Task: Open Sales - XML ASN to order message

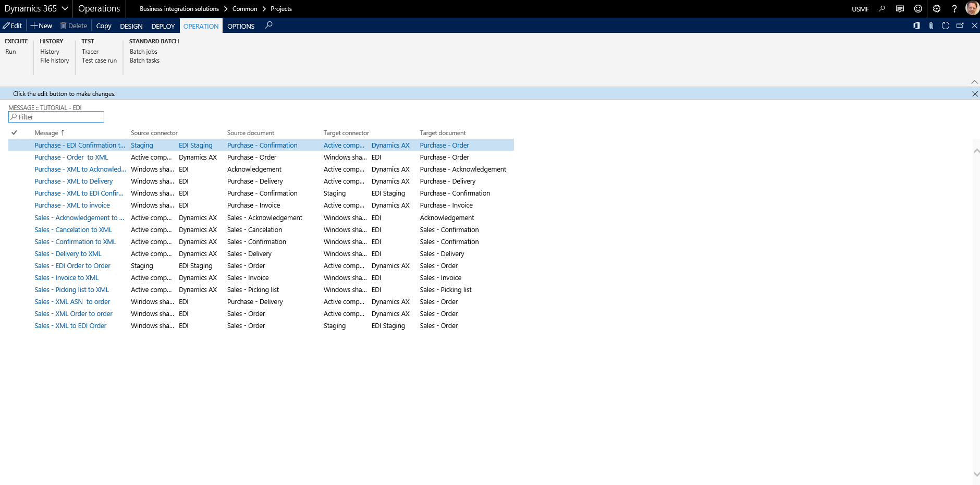Action: tap(72, 302)
